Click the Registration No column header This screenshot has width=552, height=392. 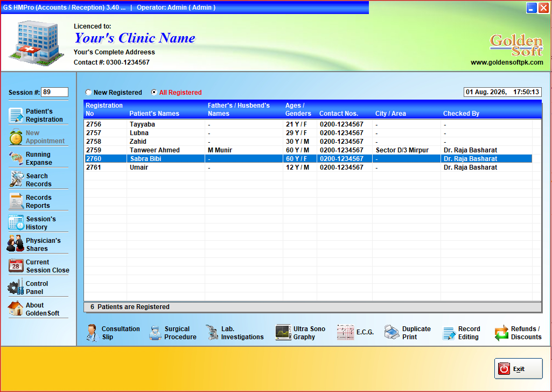point(104,109)
